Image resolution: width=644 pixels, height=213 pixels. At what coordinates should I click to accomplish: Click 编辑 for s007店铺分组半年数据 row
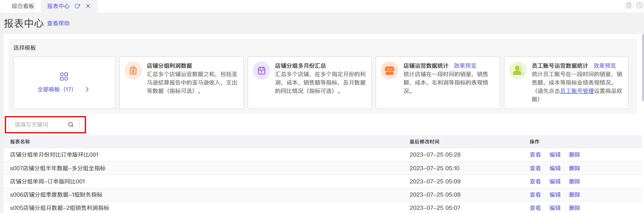click(x=555, y=168)
